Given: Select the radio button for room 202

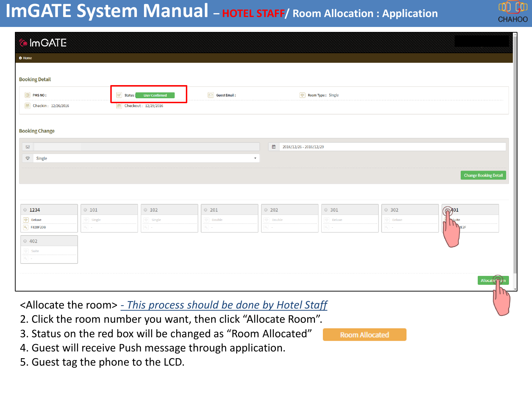Looking at the screenshot, I should click(265, 209).
